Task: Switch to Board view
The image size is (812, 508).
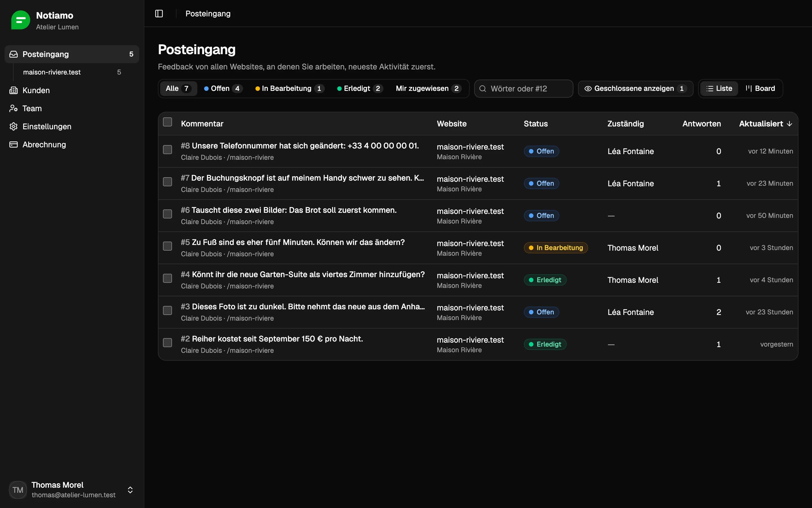Action: click(x=760, y=88)
